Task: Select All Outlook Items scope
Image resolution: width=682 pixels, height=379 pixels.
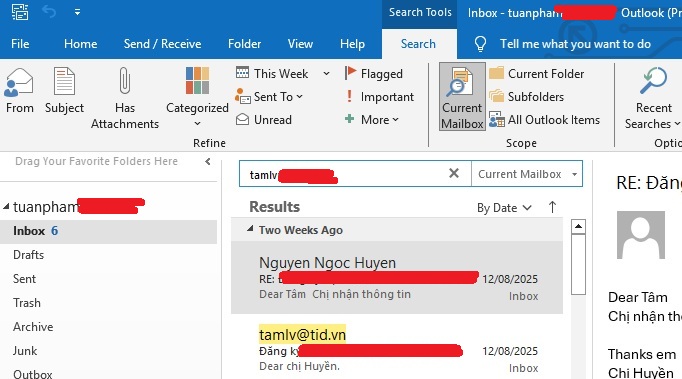Action: coord(544,120)
